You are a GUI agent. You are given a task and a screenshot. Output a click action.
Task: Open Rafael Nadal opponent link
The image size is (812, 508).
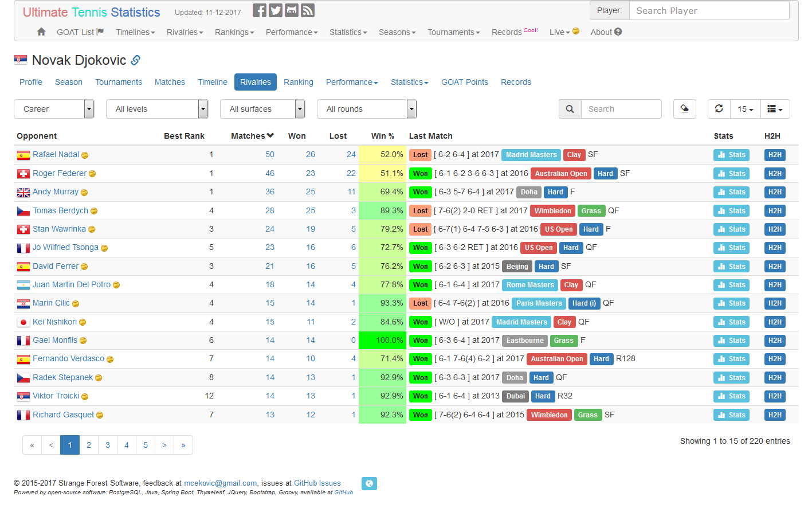click(x=56, y=154)
